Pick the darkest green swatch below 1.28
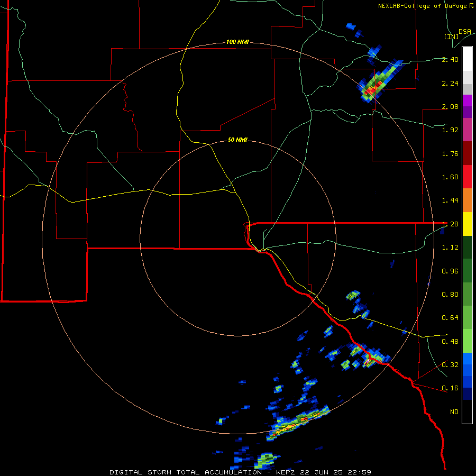Viewport: 476px width, 476px height. coord(467,247)
